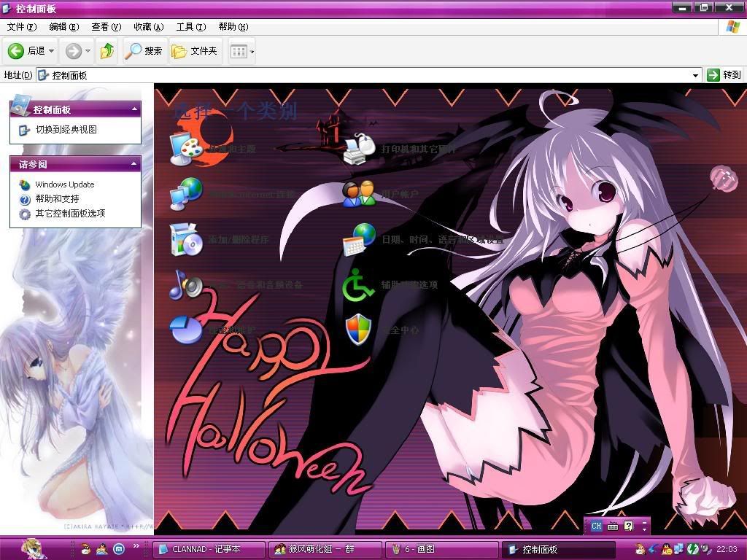Open the Back history dropdown arrow
This screenshot has height=560, width=747.
pos(52,51)
